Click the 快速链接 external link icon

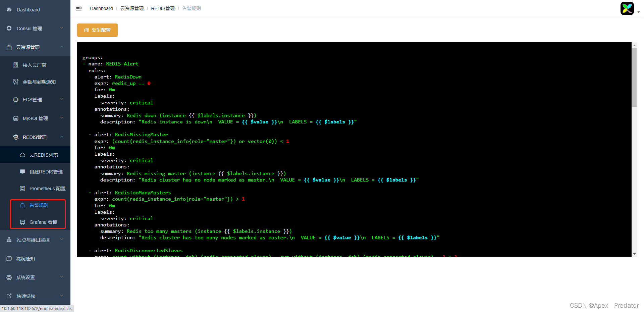9,296
